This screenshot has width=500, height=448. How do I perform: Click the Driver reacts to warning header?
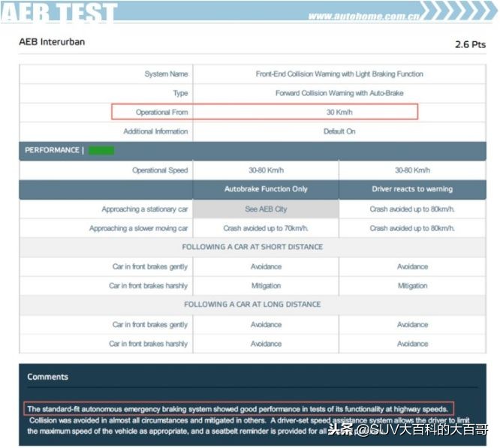coord(412,189)
